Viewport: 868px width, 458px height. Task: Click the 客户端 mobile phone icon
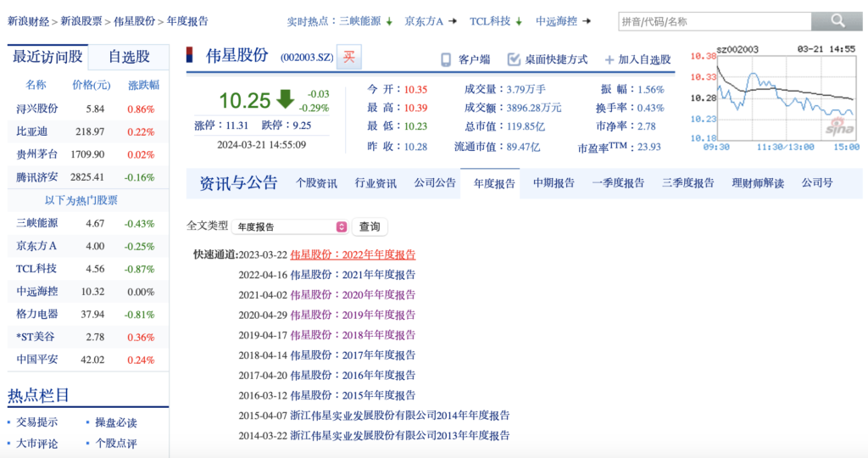point(446,59)
